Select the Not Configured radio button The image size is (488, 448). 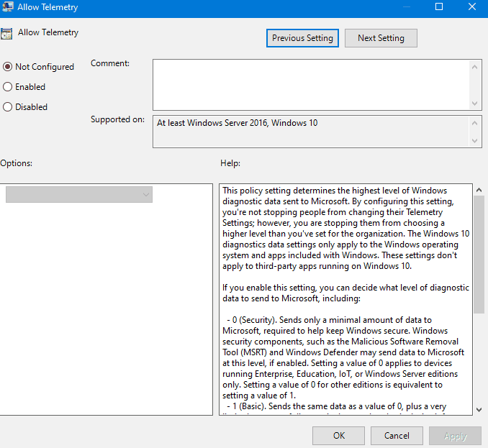pyautogui.click(x=7, y=67)
